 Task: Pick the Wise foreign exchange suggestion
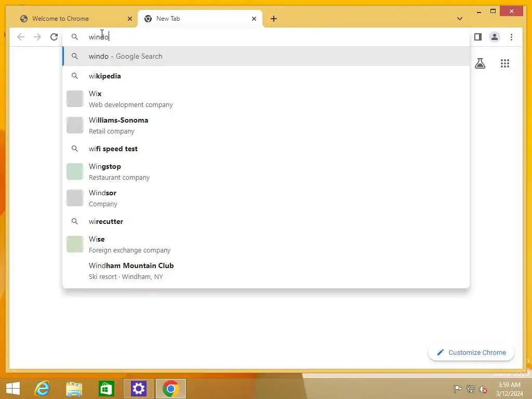coord(266,244)
